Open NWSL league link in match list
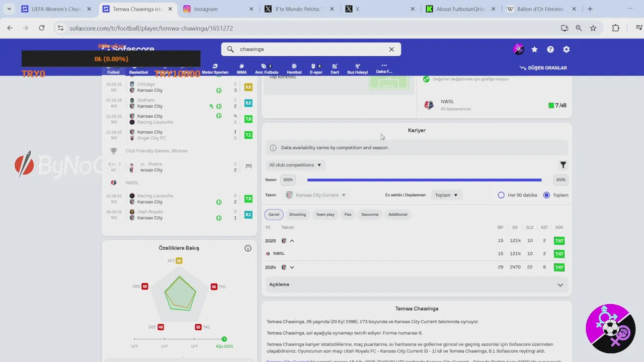The image size is (644, 362). 132,183
